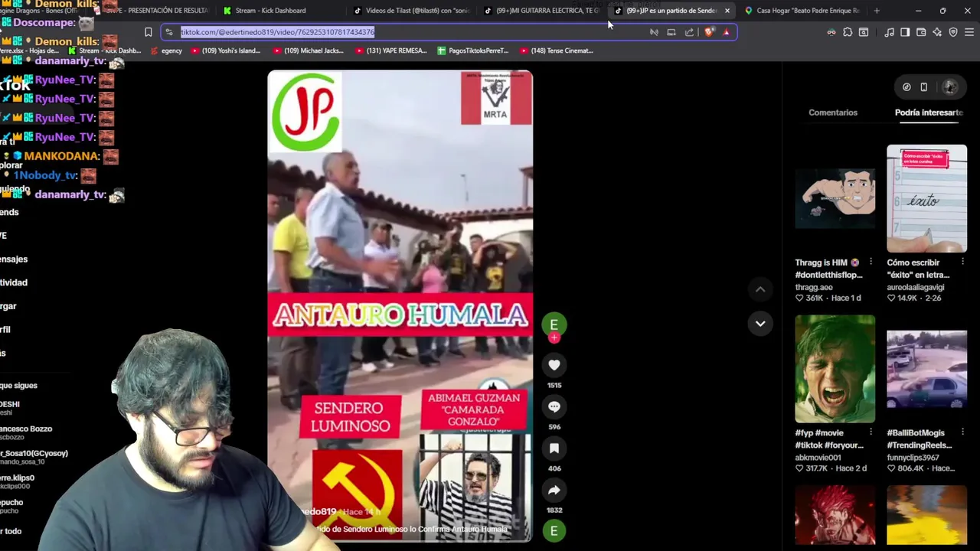980x551 pixels.
Task: Open options for #fyp #movie video
Action: (x=871, y=433)
